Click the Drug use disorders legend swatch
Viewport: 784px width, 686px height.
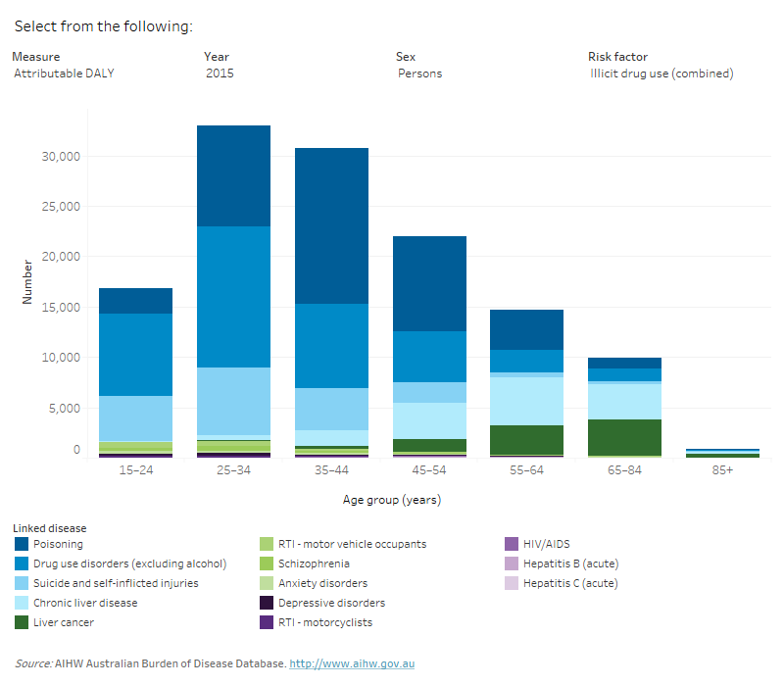coord(20,563)
